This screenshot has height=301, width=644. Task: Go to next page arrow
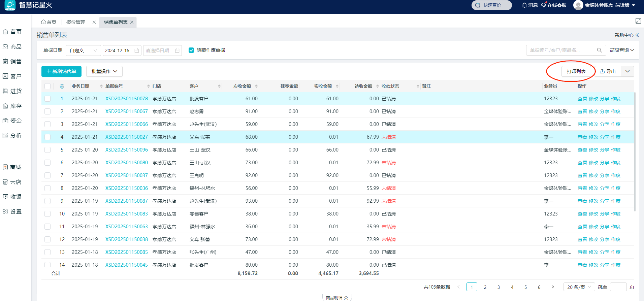[553, 287]
